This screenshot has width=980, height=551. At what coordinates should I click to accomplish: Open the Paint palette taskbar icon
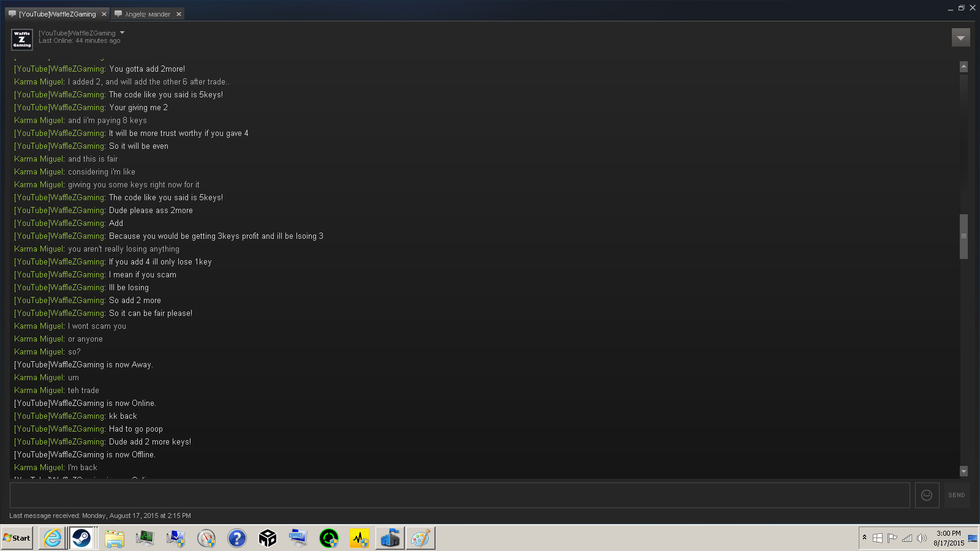click(x=420, y=538)
